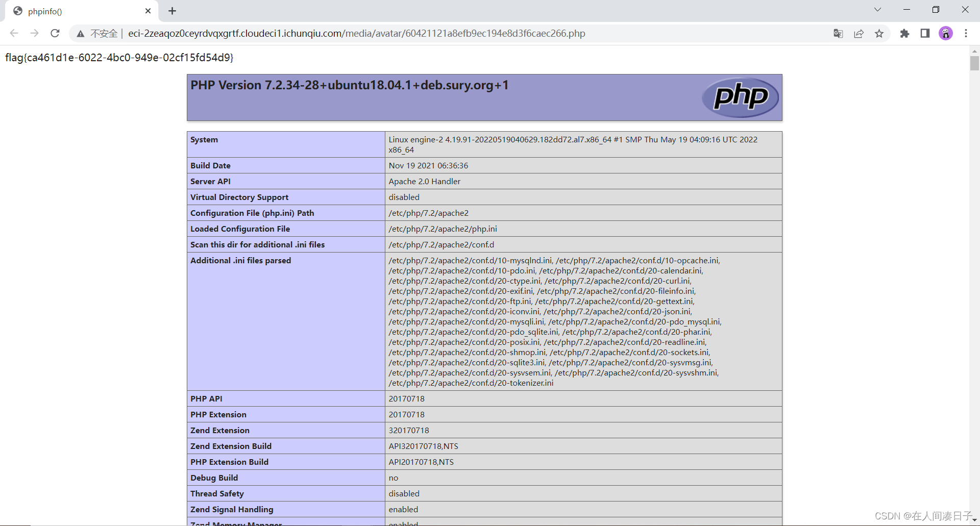The width and height of the screenshot is (980, 526).
Task: Show the browser side panel
Action: pyautogui.click(x=925, y=33)
